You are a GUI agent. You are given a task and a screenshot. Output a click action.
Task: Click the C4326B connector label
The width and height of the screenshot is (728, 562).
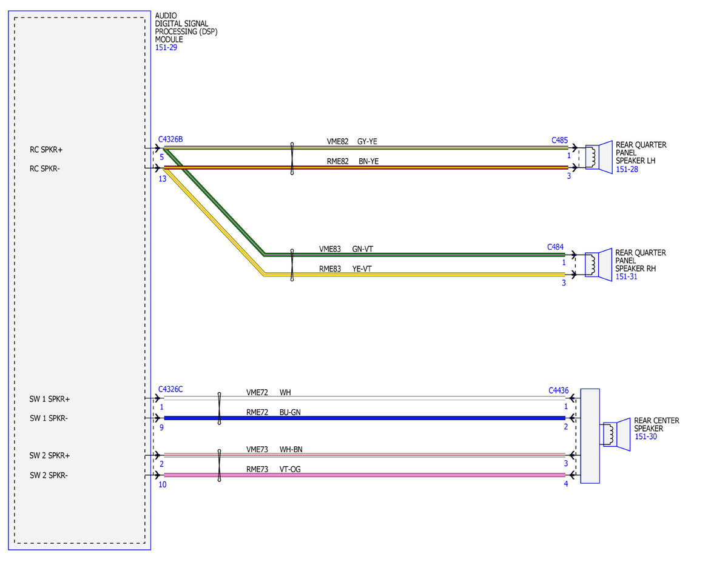(170, 139)
